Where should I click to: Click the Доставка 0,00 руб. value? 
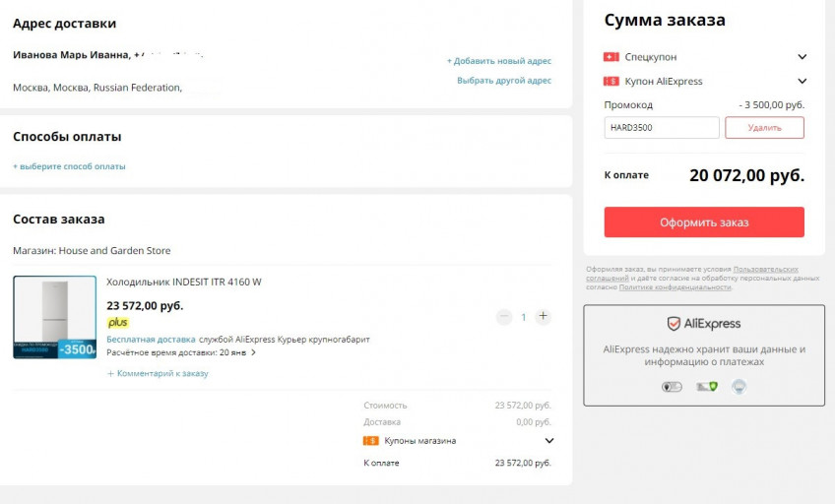point(534,422)
